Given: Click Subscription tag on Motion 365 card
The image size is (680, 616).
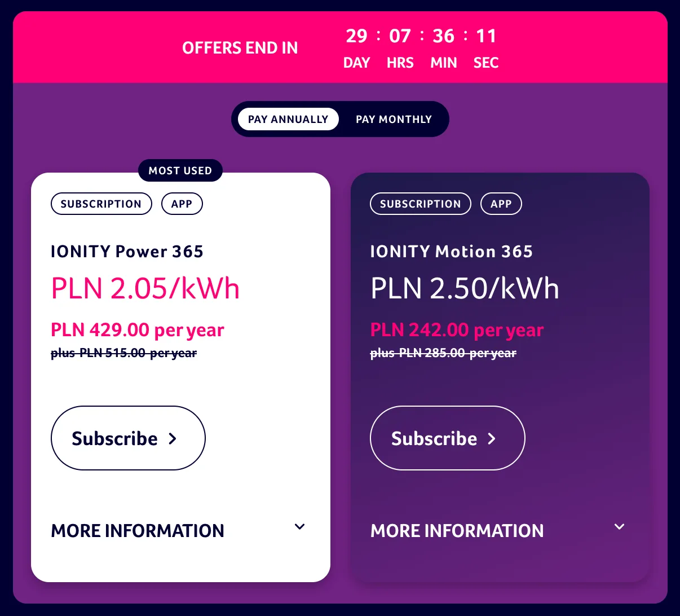Looking at the screenshot, I should pyautogui.click(x=420, y=204).
